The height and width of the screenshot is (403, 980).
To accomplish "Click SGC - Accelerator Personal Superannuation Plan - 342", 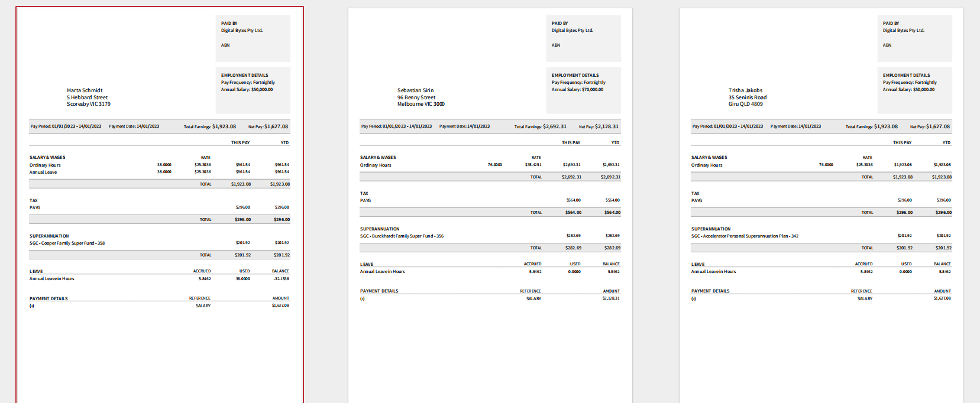I will pyautogui.click(x=745, y=236).
